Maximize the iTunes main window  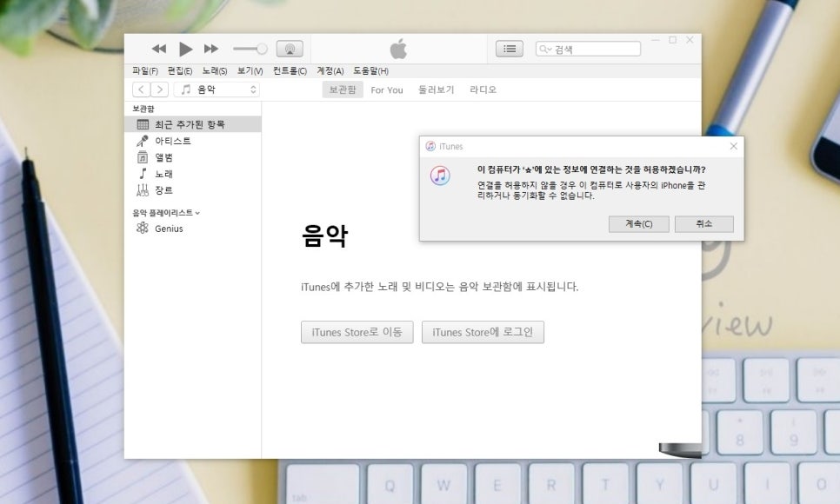pyautogui.click(x=673, y=40)
